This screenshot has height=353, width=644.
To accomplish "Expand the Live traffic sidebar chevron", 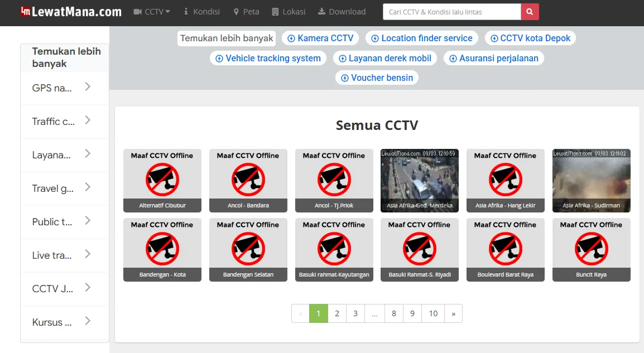I will coord(88,254).
